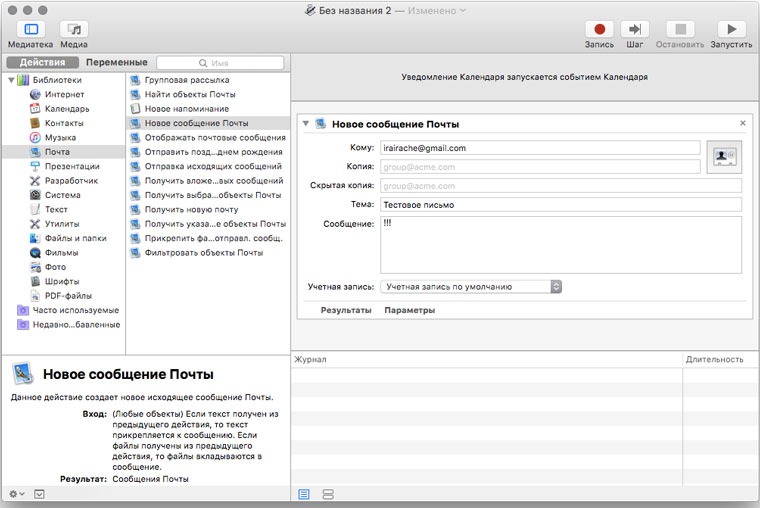Open the Учетная запись dropdown
760x508 pixels.
(x=471, y=286)
